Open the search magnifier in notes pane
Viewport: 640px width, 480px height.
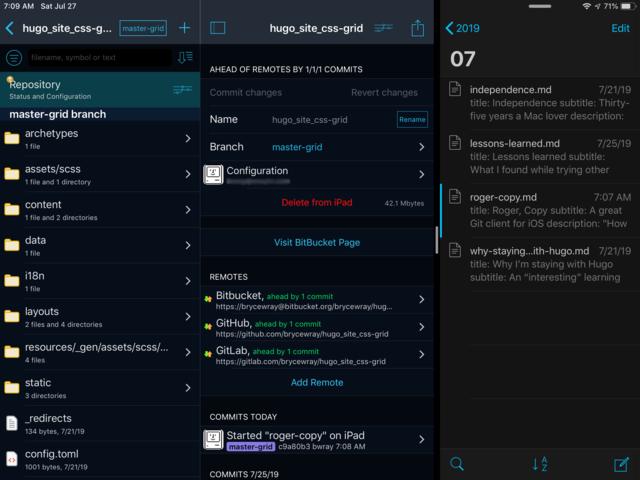click(457, 464)
